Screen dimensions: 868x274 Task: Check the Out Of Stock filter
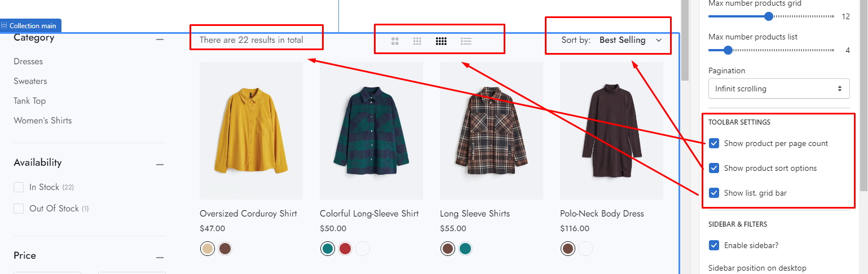click(19, 209)
